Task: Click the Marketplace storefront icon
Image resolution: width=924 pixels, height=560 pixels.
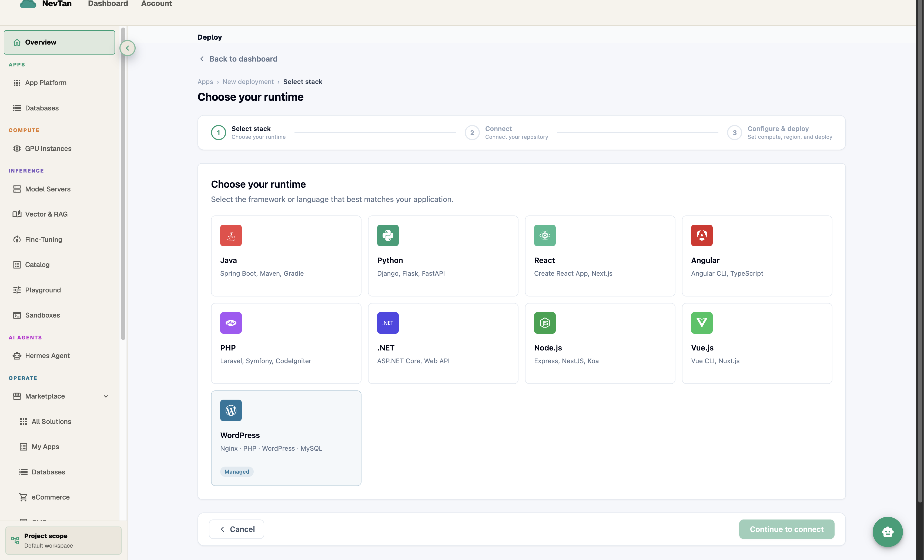Action: (x=17, y=396)
